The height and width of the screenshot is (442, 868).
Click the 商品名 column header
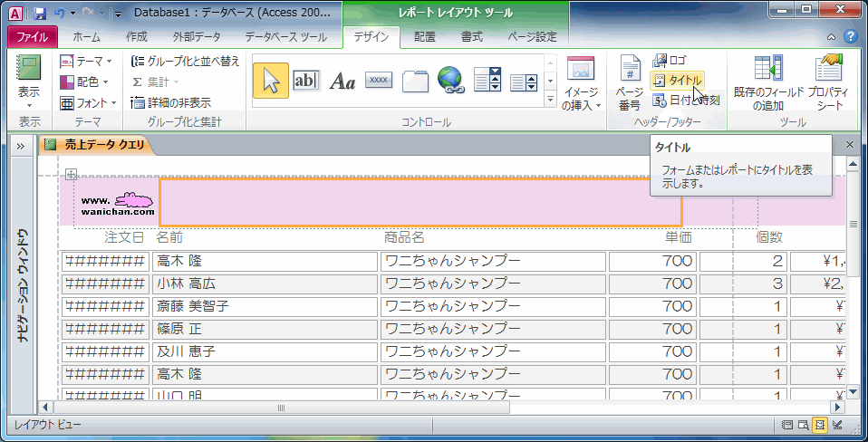pyautogui.click(x=404, y=238)
